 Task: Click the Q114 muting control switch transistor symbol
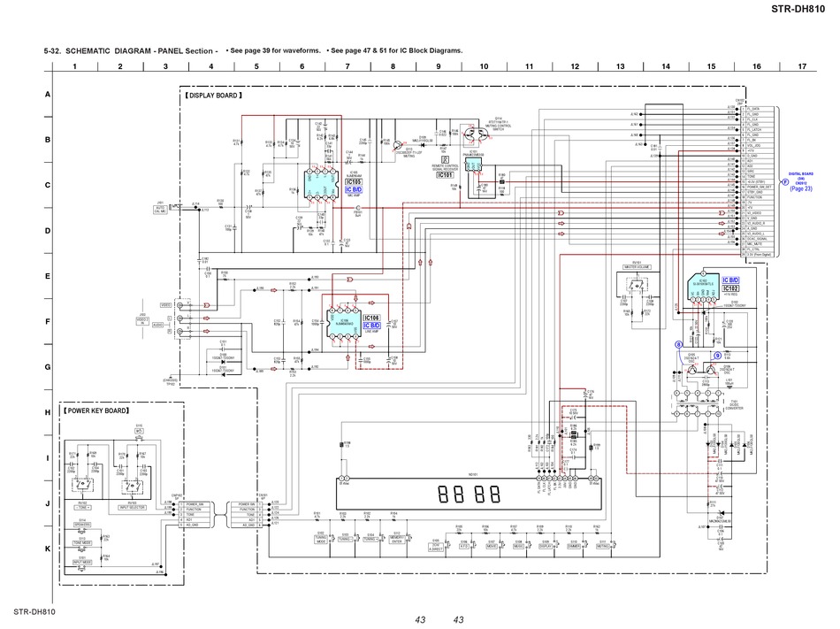point(475,135)
